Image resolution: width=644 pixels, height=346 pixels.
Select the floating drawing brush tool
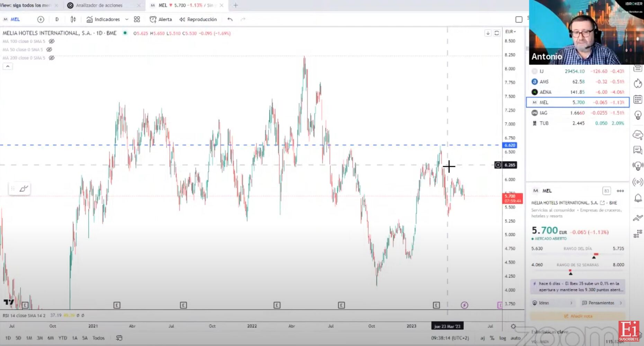[24, 189]
